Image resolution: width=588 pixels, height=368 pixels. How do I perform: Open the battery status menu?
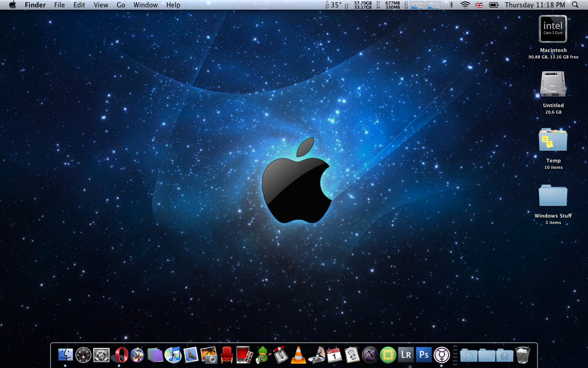(494, 5)
